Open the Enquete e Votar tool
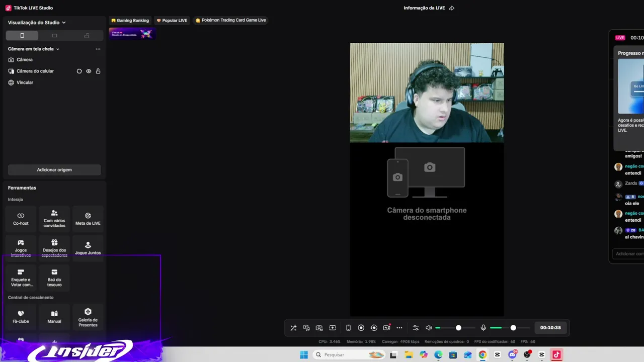 (21, 278)
